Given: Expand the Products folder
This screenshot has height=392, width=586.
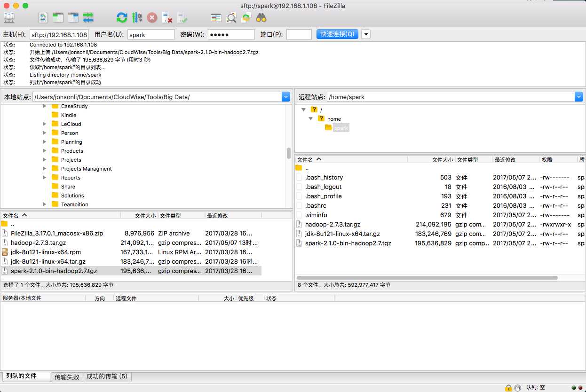Looking at the screenshot, I should 45,151.
